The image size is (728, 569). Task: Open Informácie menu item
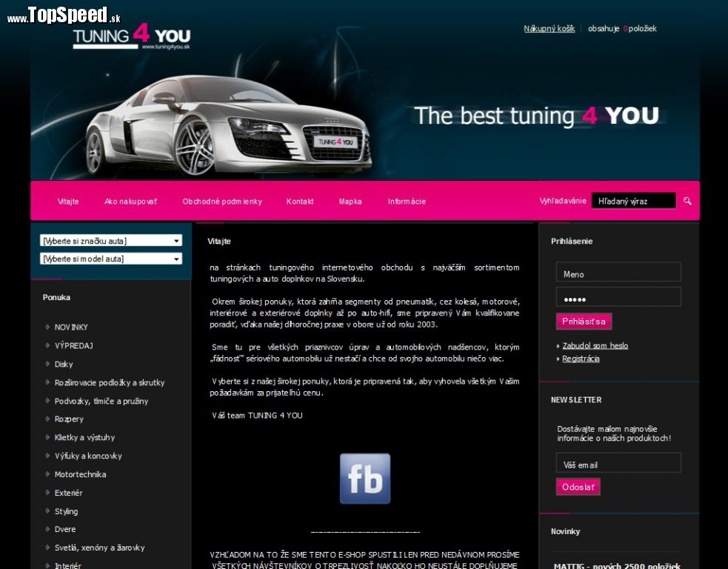point(407,202)
